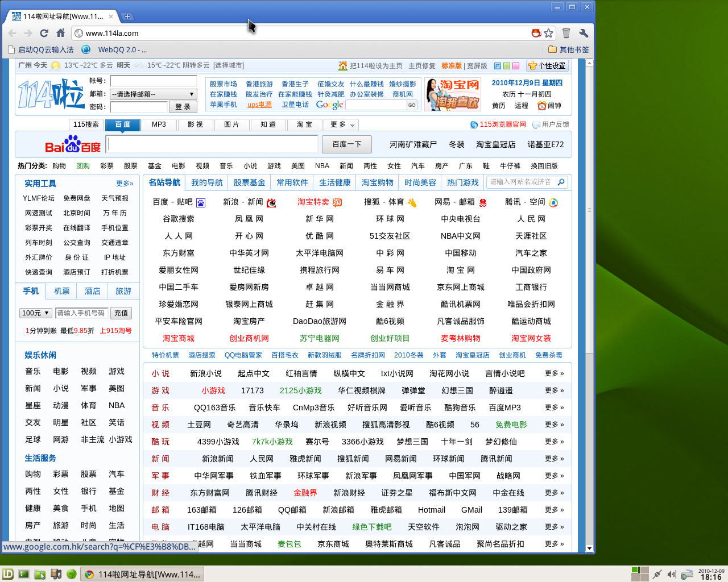Expand 更多 in 实用工具 panel

(125, 184)
